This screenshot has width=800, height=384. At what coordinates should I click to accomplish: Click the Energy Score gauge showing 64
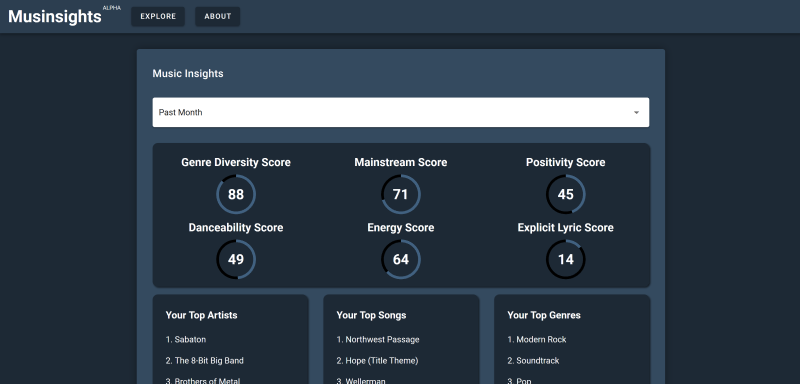(401, 260)
